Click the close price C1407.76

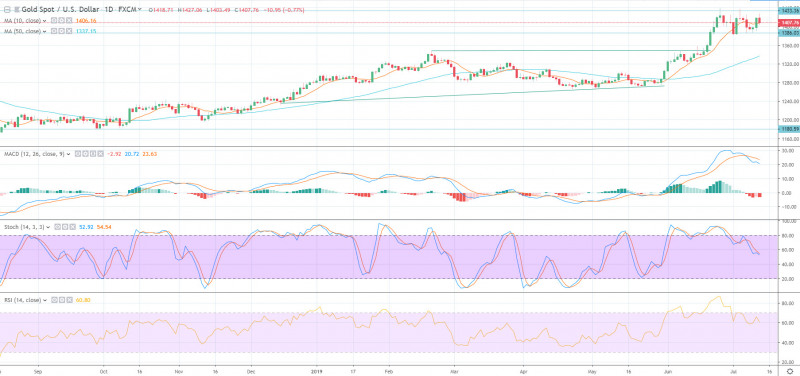(246, 10)
